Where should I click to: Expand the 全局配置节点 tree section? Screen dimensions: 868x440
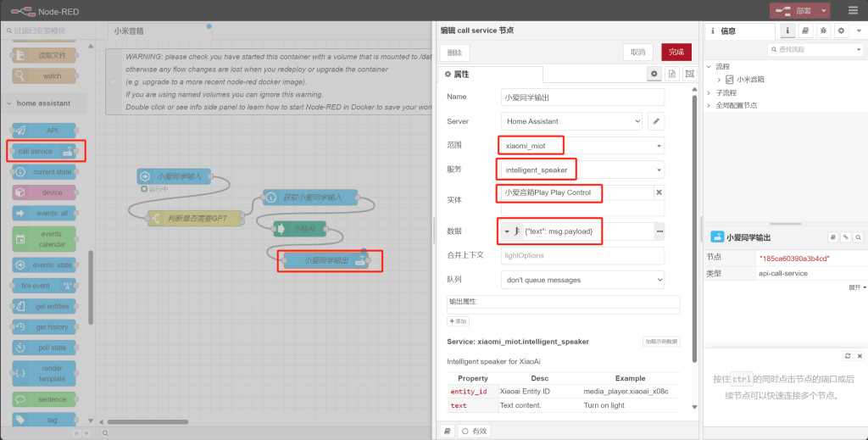point(709,105)
